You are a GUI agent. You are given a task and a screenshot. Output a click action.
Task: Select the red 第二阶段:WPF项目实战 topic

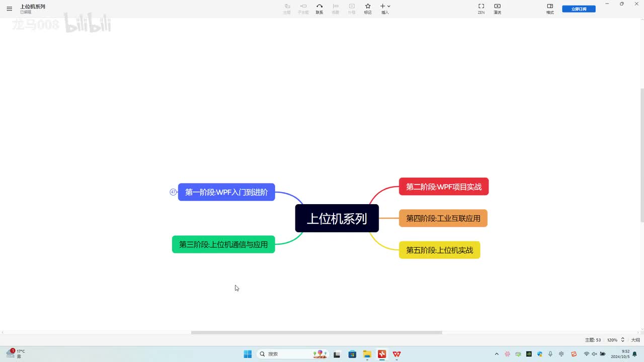(x=444, y=187)
